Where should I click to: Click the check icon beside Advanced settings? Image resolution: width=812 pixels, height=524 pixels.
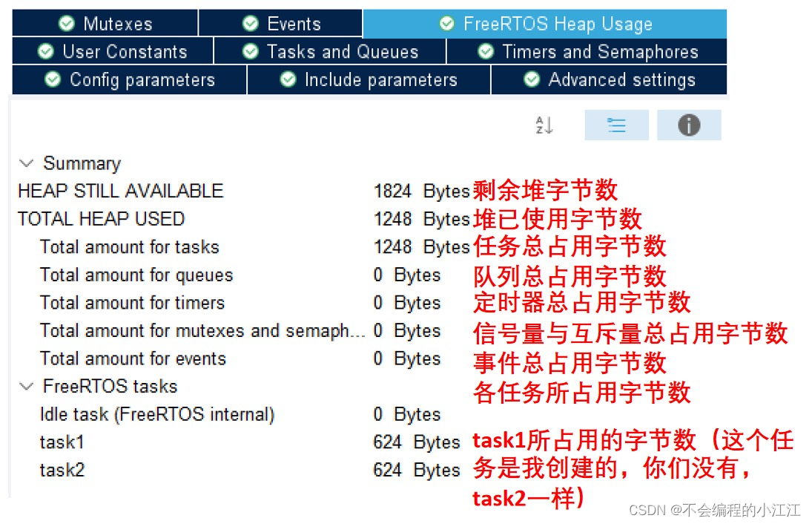pos(532,79)
